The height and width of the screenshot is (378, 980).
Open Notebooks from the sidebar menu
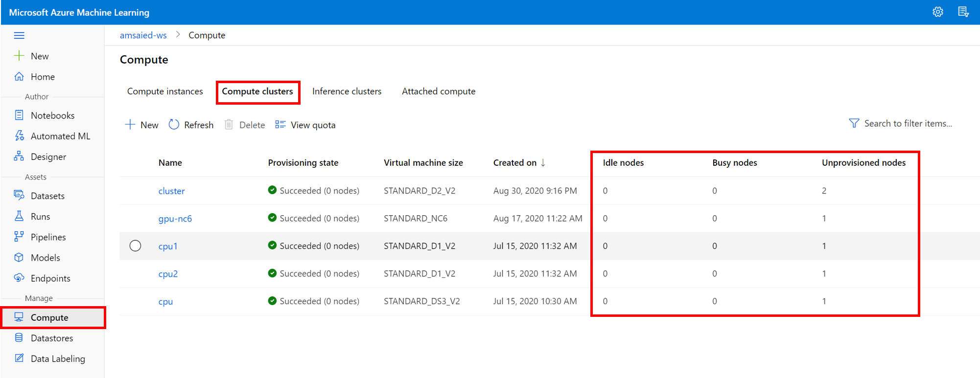52,115
